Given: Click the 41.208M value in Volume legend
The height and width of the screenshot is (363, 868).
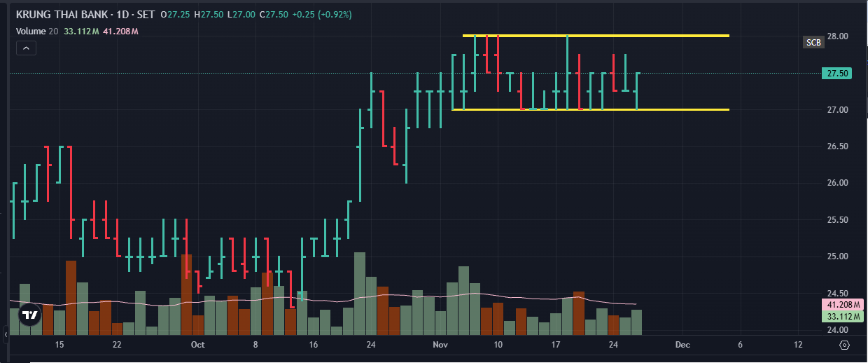Looking at the screenshot, I should coord(120,31).
